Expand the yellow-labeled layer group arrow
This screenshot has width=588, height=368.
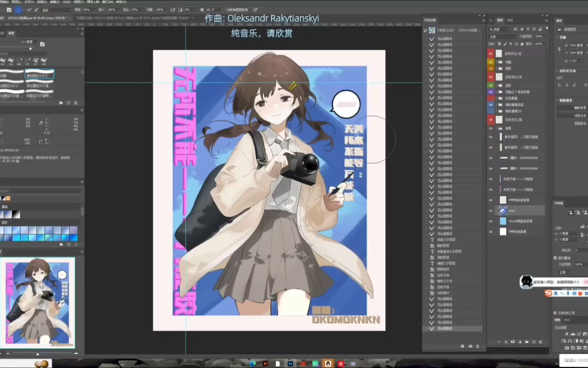tap(496, 62)
